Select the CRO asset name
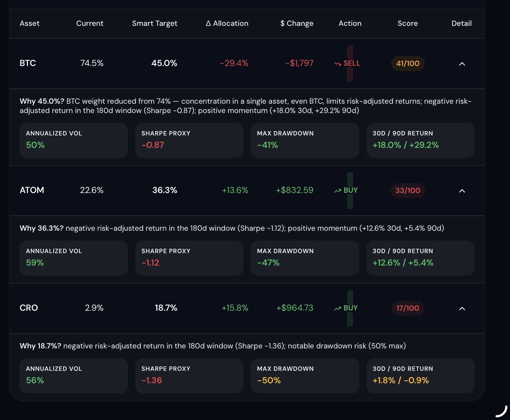 pos(29,308)
